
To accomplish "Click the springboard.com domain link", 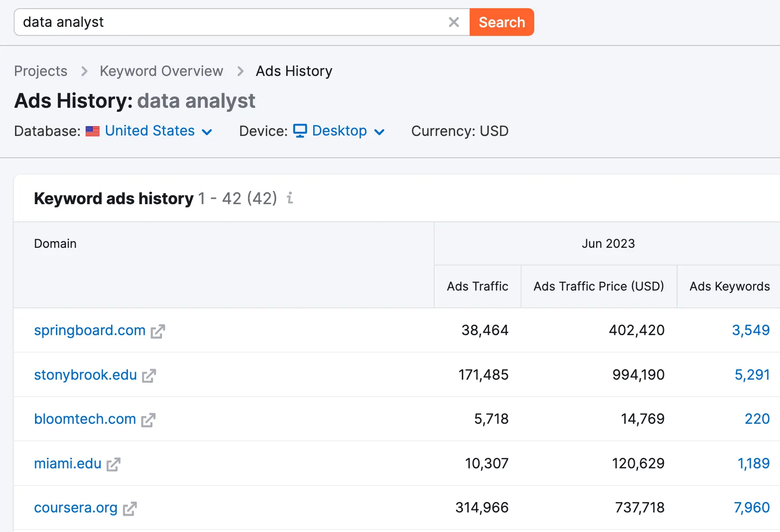I will (90, 330).
